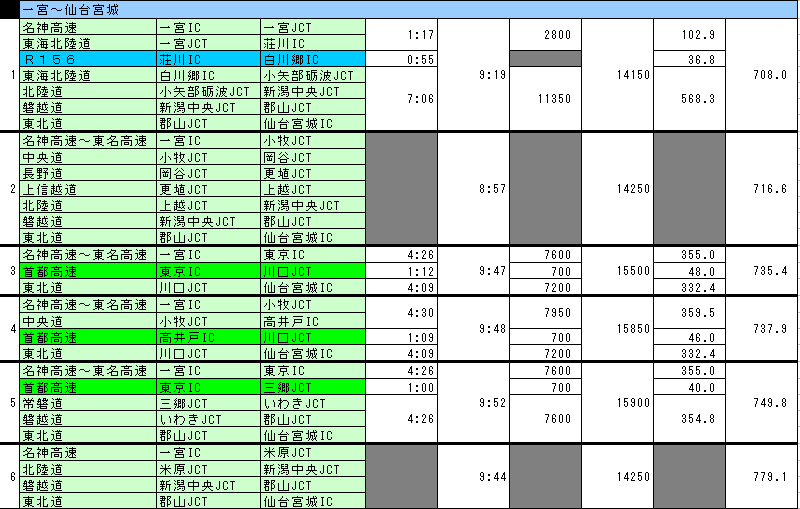
Task: Select the 長野道 road cell
Action: point(88,173)
